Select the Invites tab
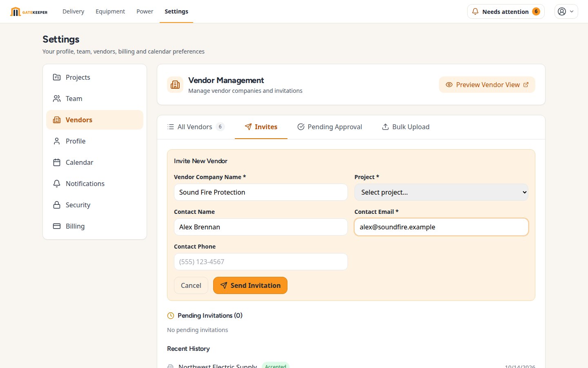588x368 pixels. pos(261,127)
